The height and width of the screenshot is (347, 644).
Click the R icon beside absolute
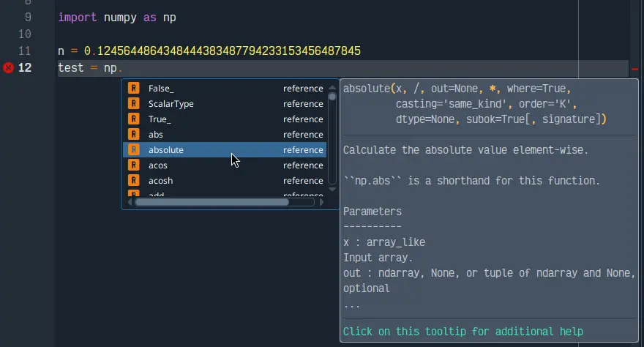[x=133, y=150]
